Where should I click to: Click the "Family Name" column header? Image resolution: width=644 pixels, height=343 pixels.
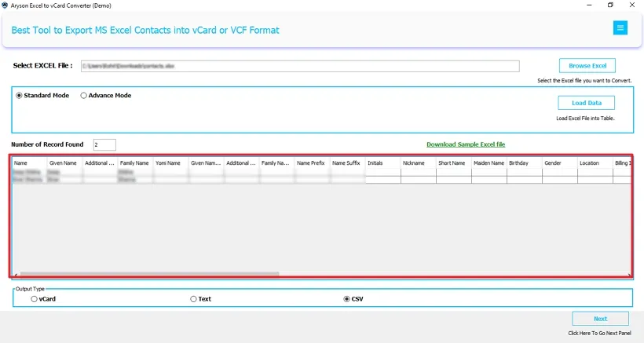pos(136,163)
